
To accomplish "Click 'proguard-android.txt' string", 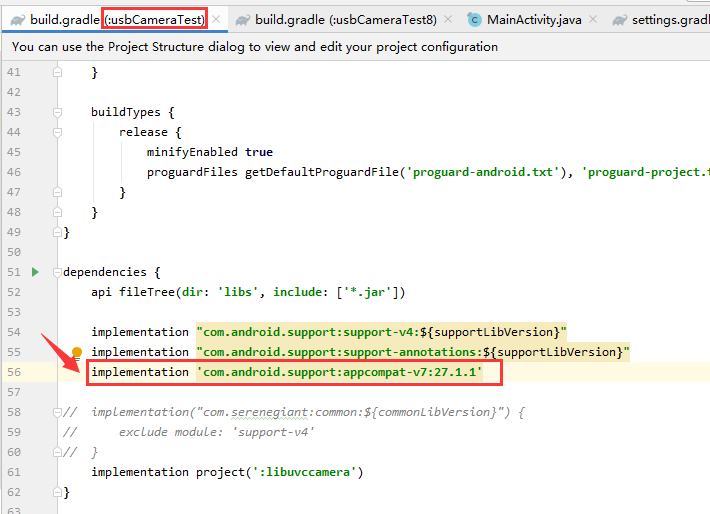I will click(483, 172).
